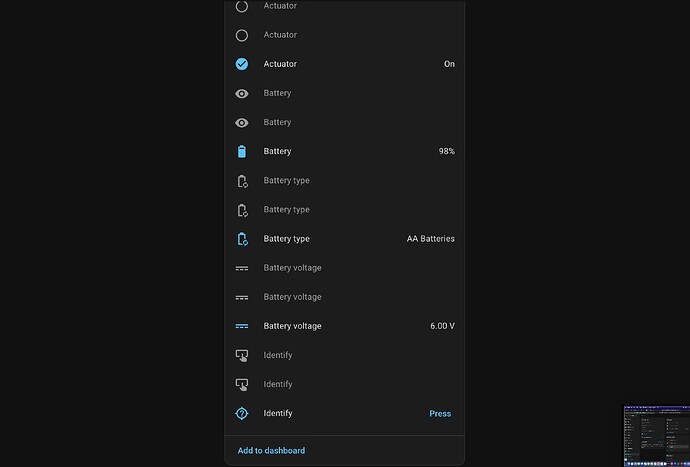Screen dimensions: 690x467
Task: Click the eye icon directly above the blue battery icon
Action: [x=242, y=122]
